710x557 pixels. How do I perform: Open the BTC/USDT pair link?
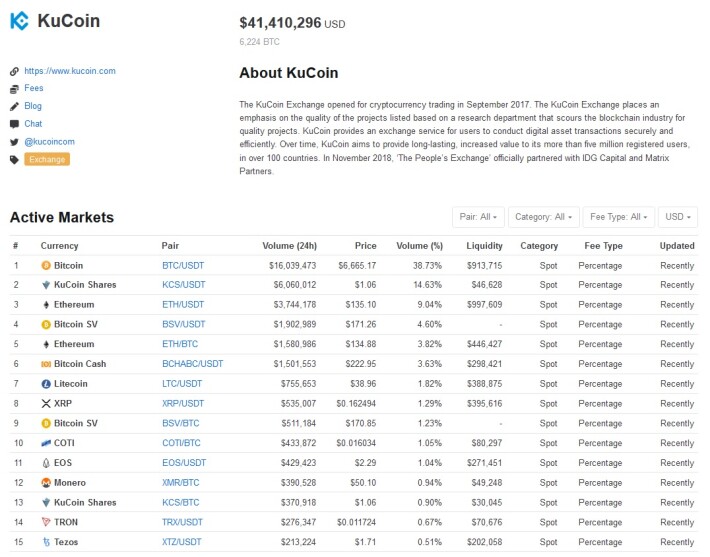[x=183, y=266]
